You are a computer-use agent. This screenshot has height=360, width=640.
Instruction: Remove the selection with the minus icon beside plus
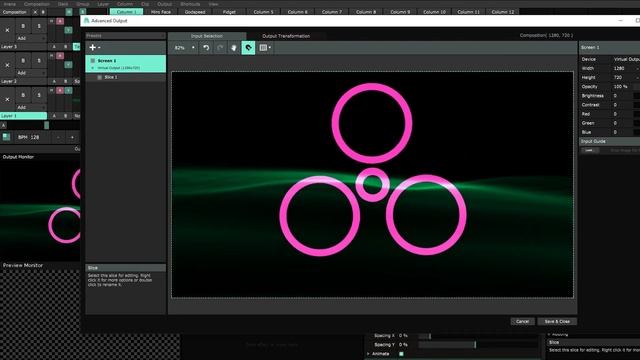point(99,47)
